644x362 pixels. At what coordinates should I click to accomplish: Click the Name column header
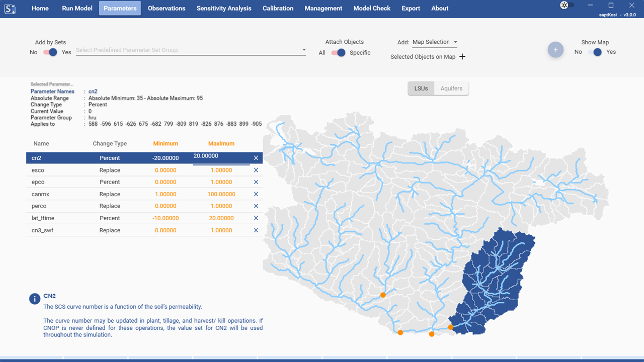41,144
